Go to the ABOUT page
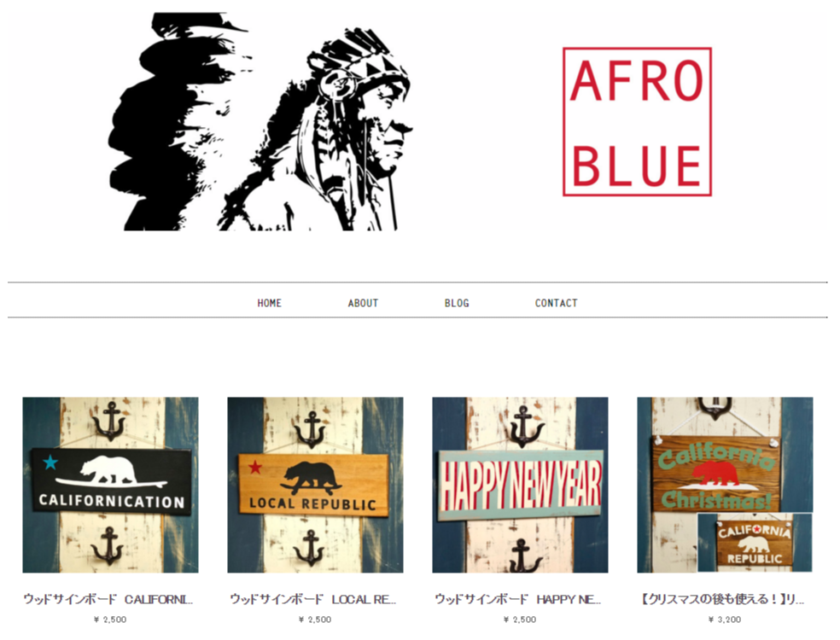The width and height of the screenshot is (840, 640). [363, 303]
